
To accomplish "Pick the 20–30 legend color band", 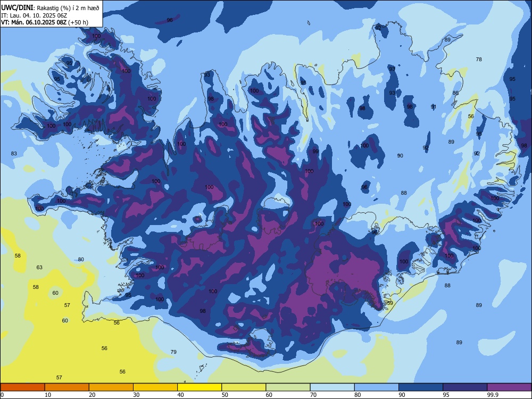I will 111,387.
